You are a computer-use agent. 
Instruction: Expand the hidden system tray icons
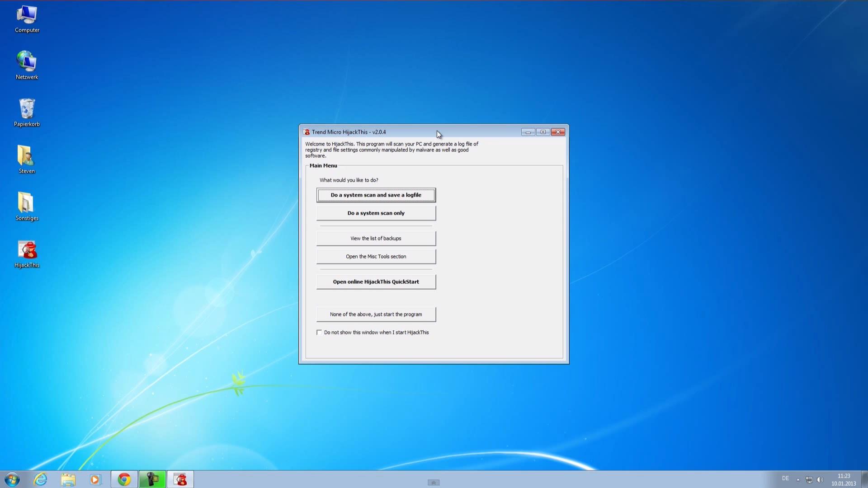[798, 479]
